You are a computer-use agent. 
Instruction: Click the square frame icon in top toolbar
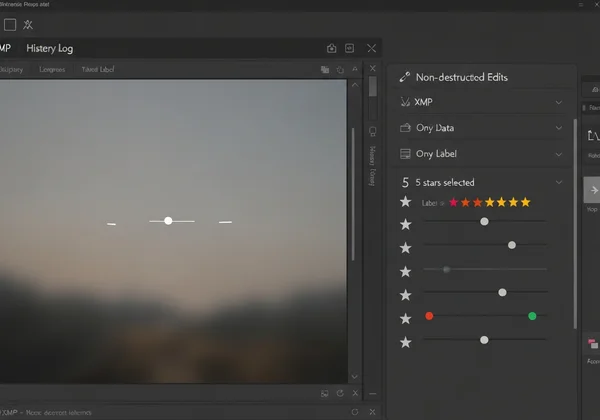[x=10, y=25]
